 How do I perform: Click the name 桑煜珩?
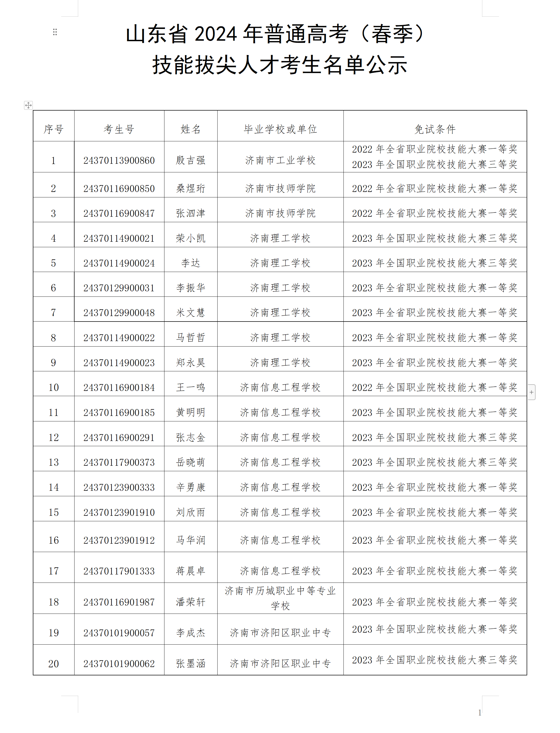pos(191,189)
